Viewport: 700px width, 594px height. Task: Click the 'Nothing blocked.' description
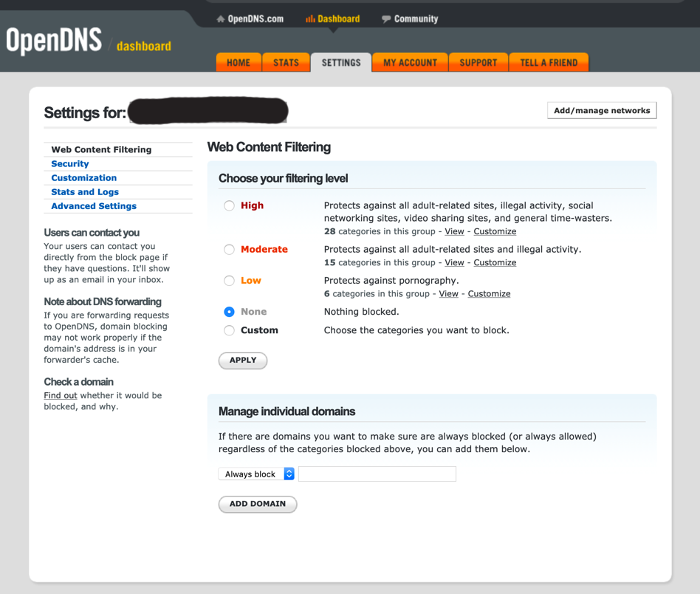pyautogui.click(x=362, y=312)
